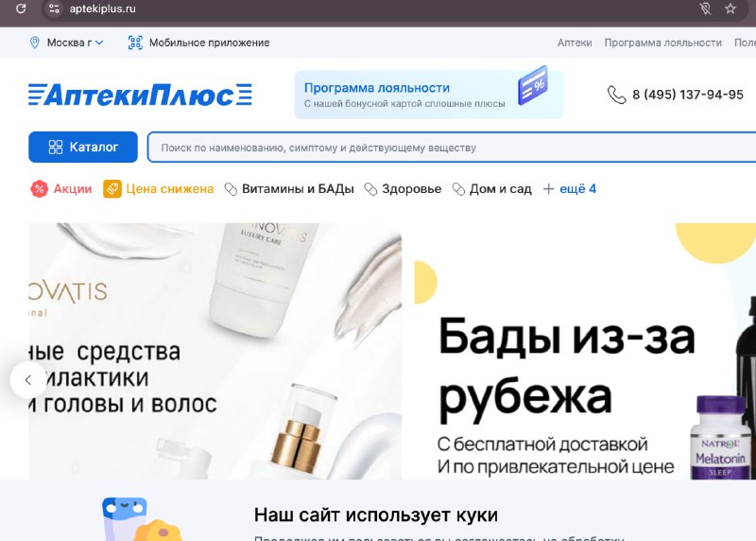Click the apteкiplus.ru address bar text
This screenshot has height=541, width=756.
pyautogui.click(x=102, y=9)
